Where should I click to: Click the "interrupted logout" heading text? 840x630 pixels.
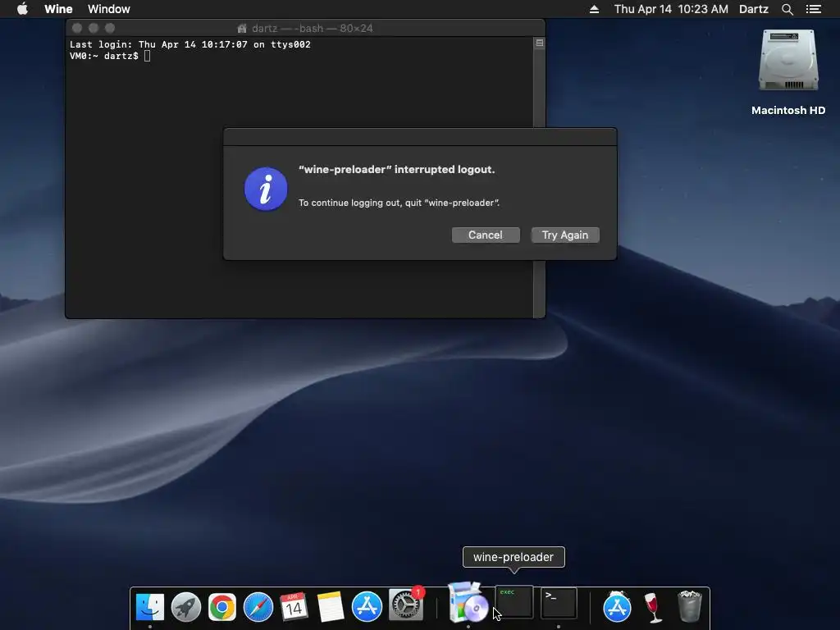point(396,169)
